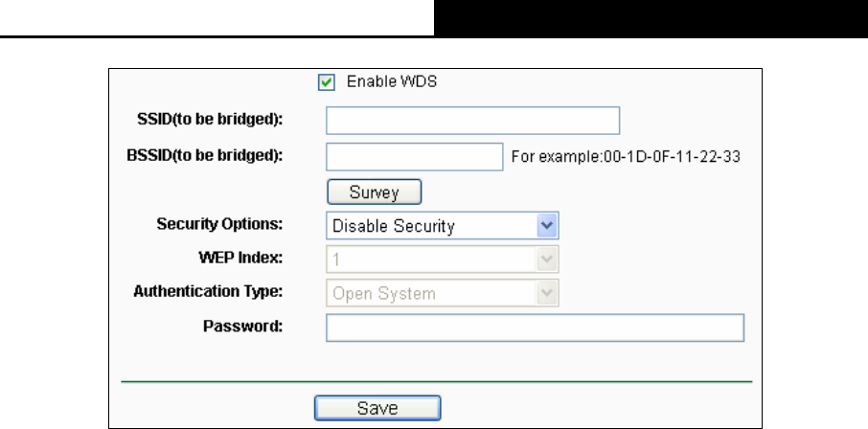The width and height of the screenshot is (868, 429).
Task: Focus the Password input field
Action: (x=535, y=327)
